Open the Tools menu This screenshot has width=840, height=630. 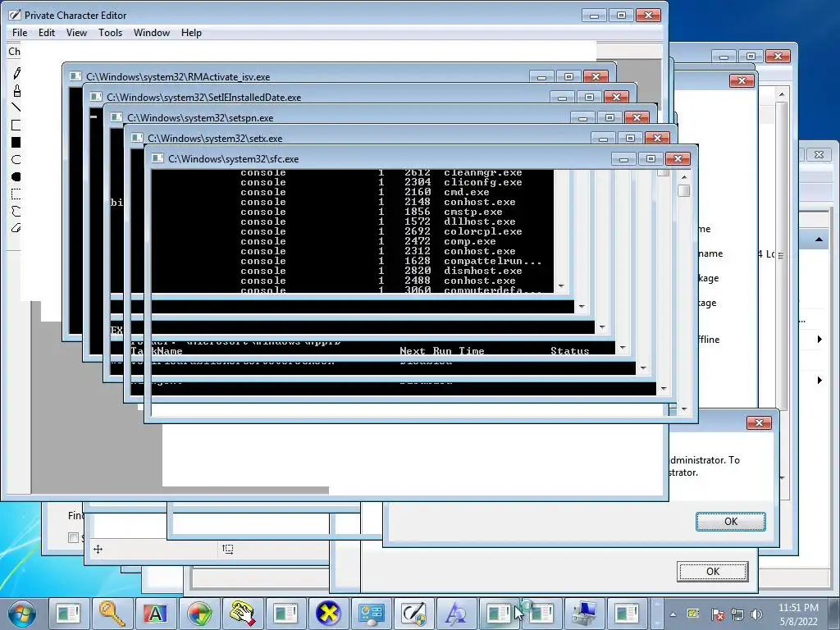(x=111, y=33)
